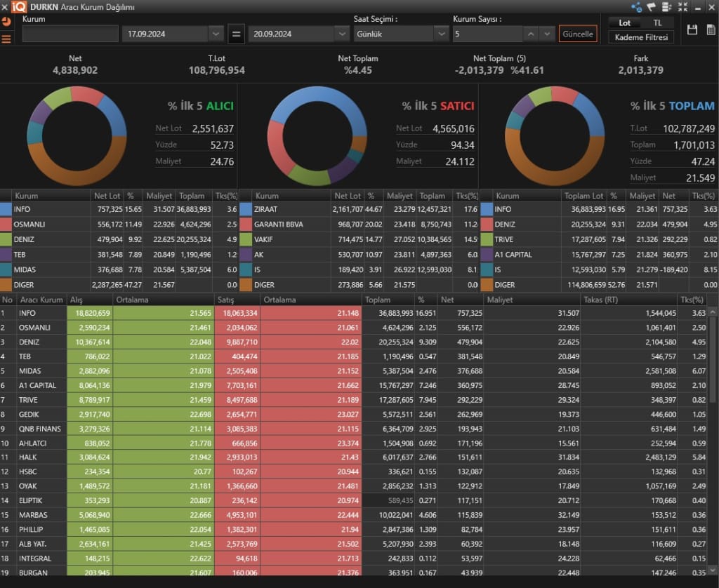Click the Kurum Sayısı value field
Image resolution: width=719 pixels, height=588 pixels.
487,34
